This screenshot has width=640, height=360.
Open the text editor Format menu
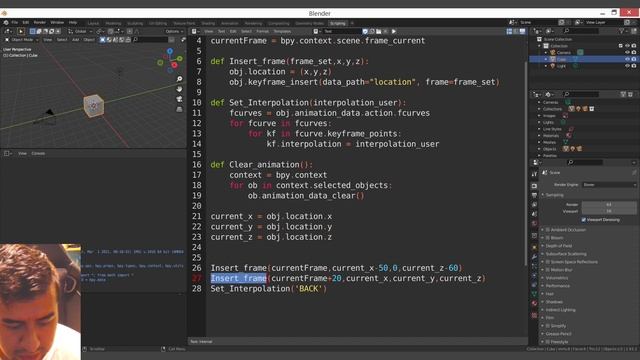pyautogui.click(x=262, y=31)
